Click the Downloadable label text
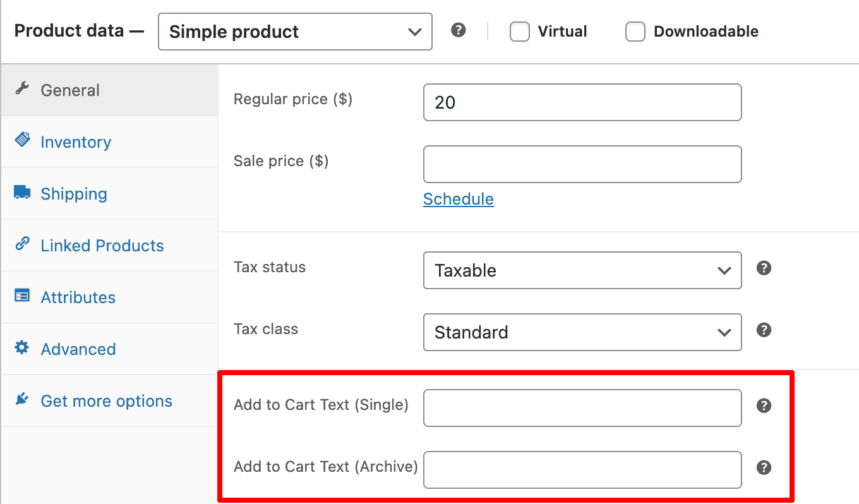Viewport: 859px width, 504px height. (706, 32)
